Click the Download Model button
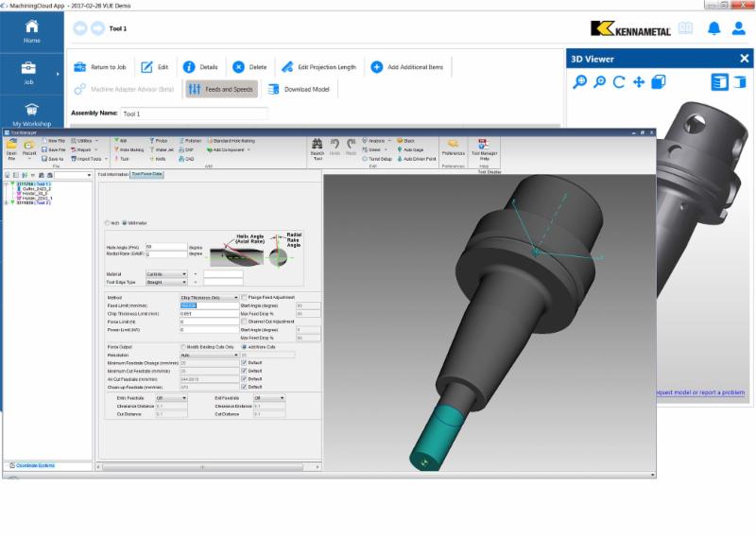 point(299,89)
